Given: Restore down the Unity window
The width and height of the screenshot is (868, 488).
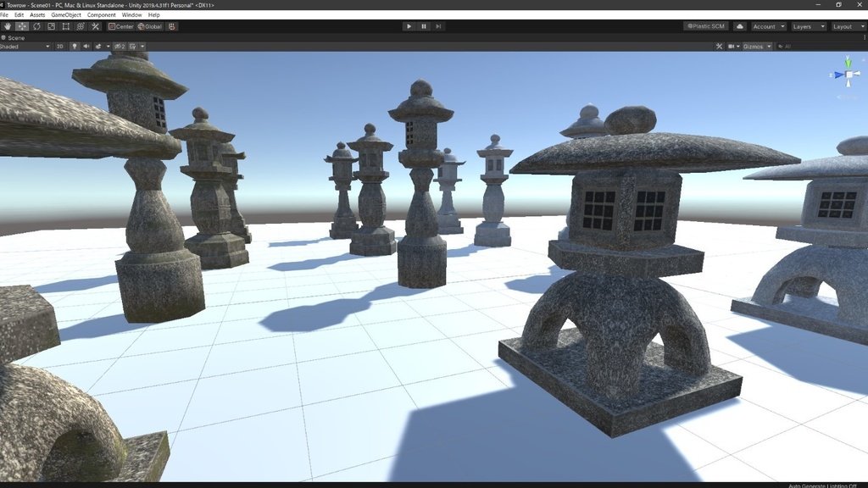Looking at the screenshot, I should (x=838, y=5).
